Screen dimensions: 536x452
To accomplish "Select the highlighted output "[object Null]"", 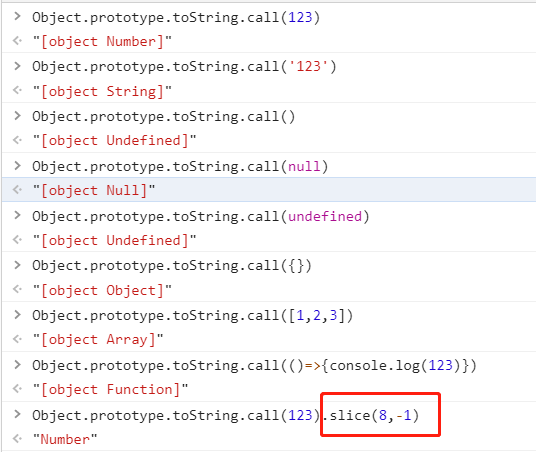I will coord(94,190).
